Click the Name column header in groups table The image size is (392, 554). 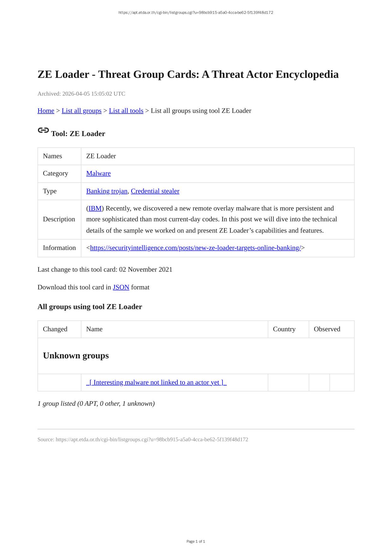94,329
